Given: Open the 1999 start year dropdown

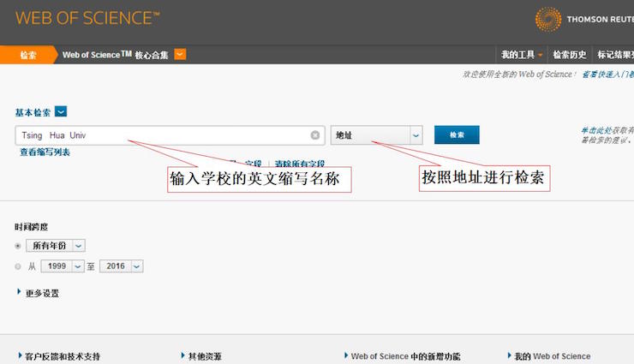Looking at the screenshot, I should click(63, 266).
